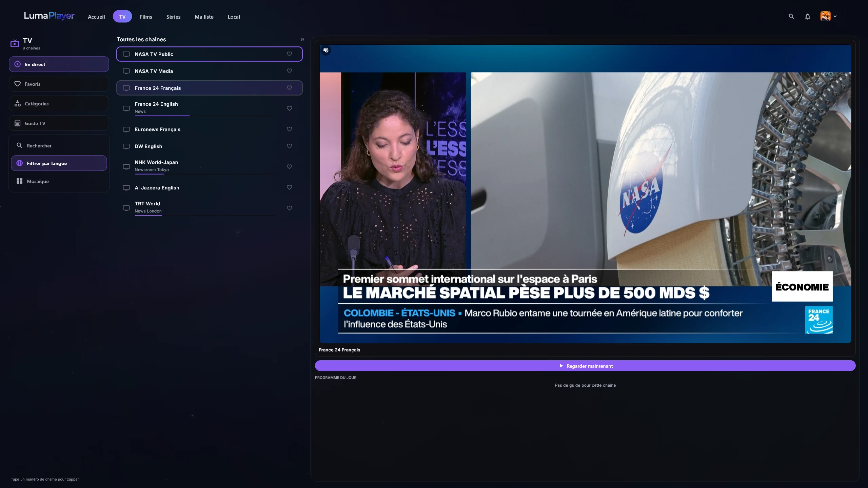Open the Séries tab
The height and width of the screenshot is (488, 868).
point(173,17)
